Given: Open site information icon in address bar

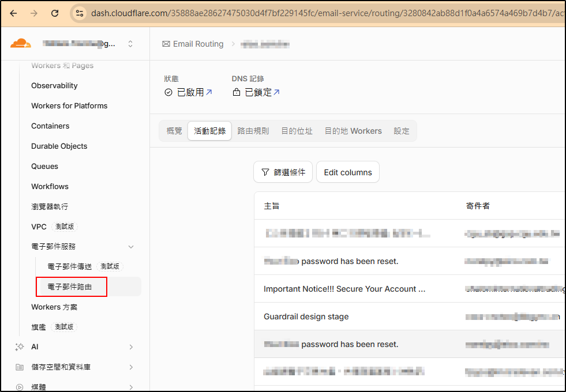Looking at the screenshot, I should tap(80, 13).
